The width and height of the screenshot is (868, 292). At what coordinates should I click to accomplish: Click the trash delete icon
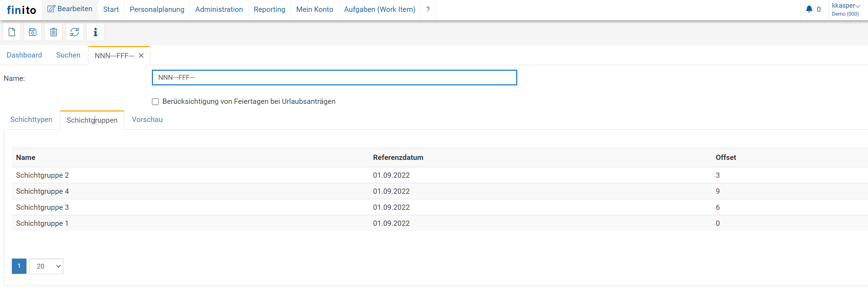(54, 32)
